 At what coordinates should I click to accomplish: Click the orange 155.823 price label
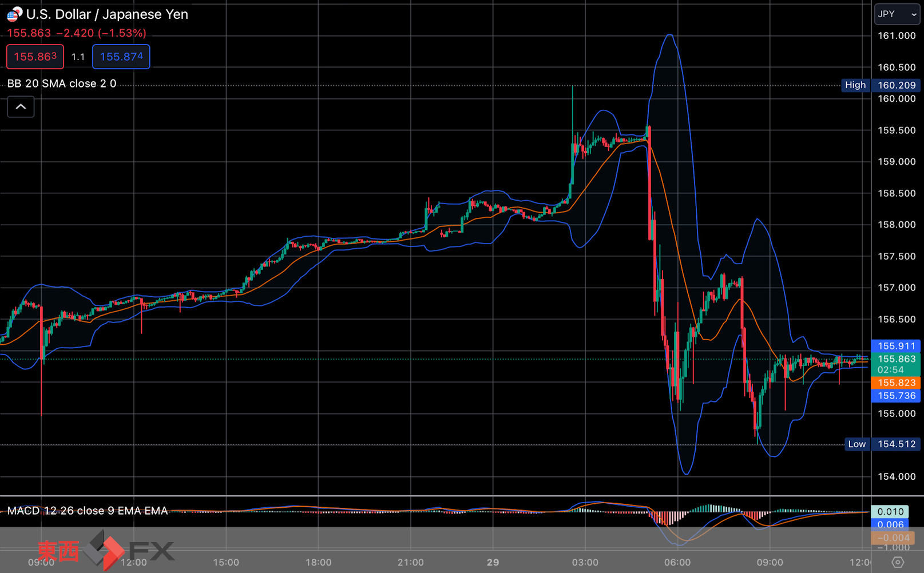tap(895, 383)
